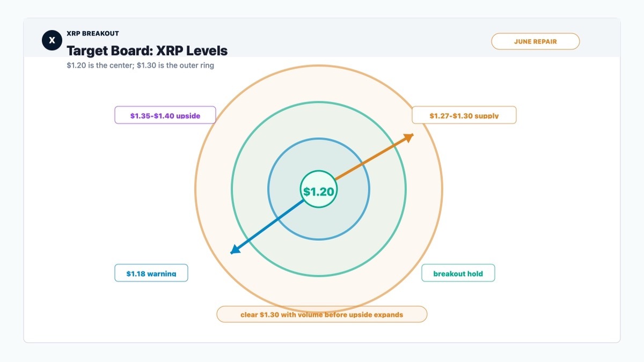Click the round X logo icon
Viewport: 644px width, 362px height.
(52, 40)
